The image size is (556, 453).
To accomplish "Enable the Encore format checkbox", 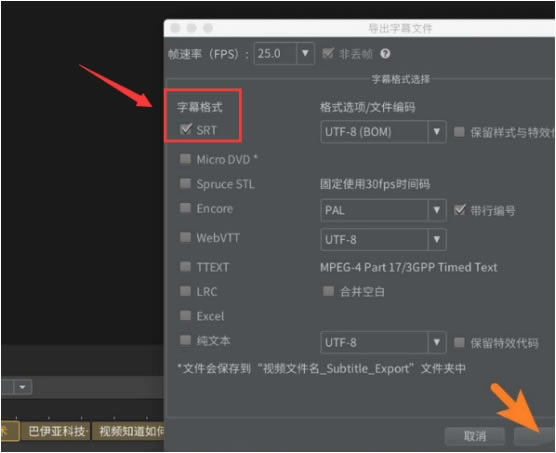I will click(x=185, y=208).
